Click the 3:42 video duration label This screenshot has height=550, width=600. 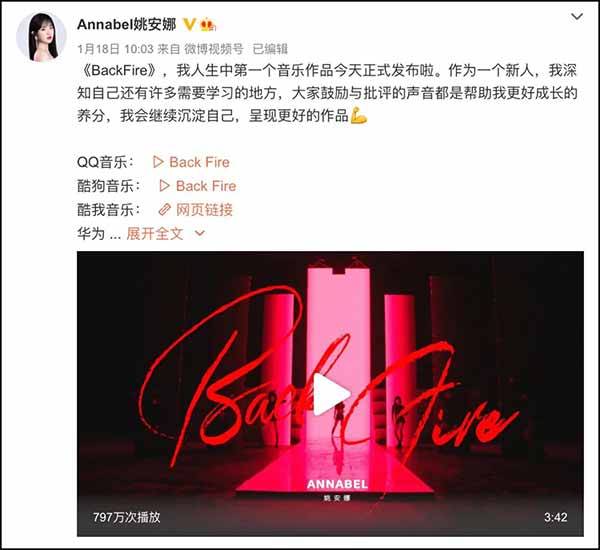[x=556, y=517]
